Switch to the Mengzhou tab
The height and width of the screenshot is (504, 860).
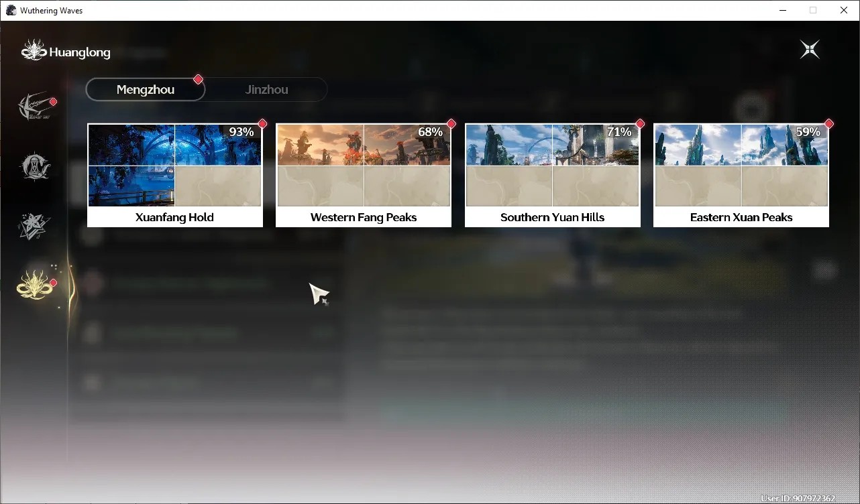pyautogui.click(x=146, y=90)
